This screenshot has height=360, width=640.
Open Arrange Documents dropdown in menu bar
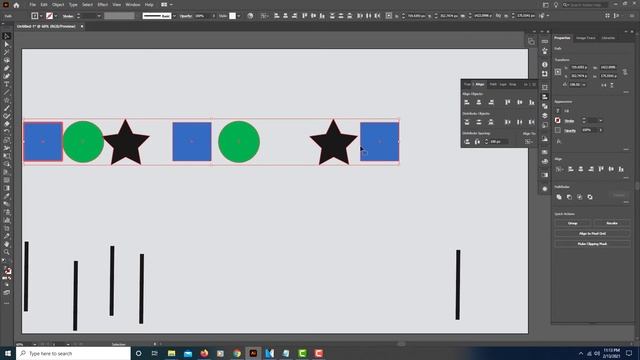166,5
